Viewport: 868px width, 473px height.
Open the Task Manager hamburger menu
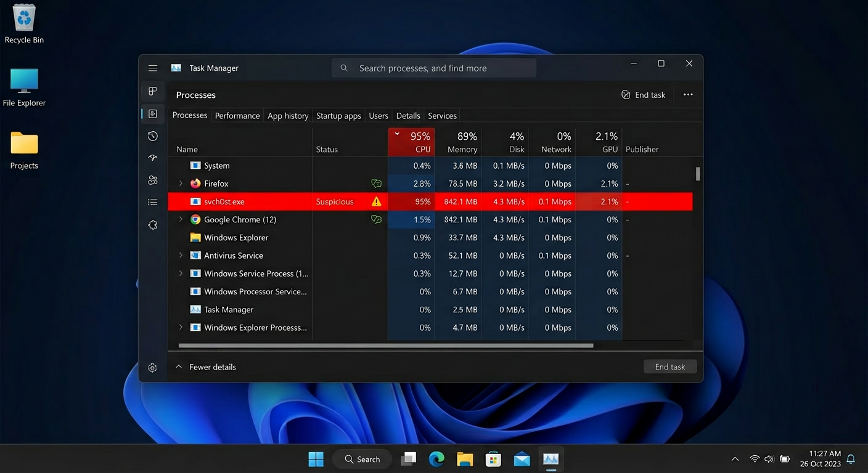pos(152,68)
